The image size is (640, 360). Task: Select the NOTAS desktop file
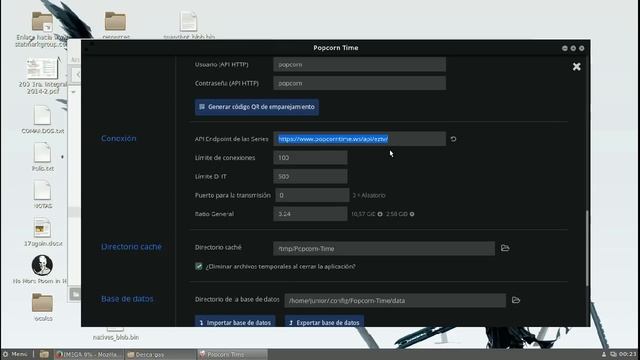(x=42, y=194)
